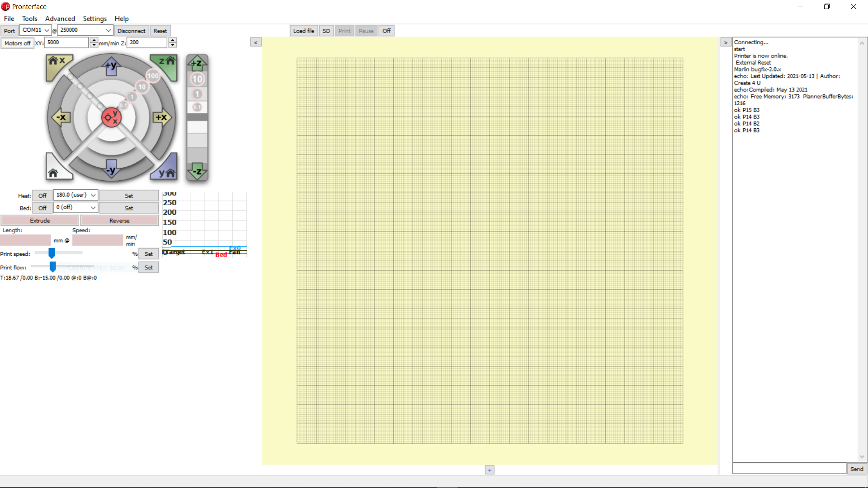Collapse left panel with < arrow
Screen dimensions: 868x488
(x=256, y=42)
